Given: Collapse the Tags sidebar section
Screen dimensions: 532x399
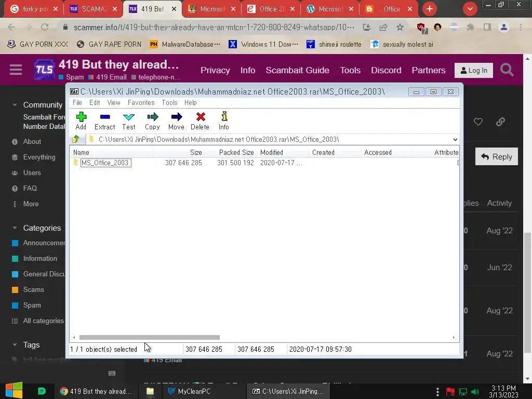Looking at the screenshot, I should tap(15, 345).
